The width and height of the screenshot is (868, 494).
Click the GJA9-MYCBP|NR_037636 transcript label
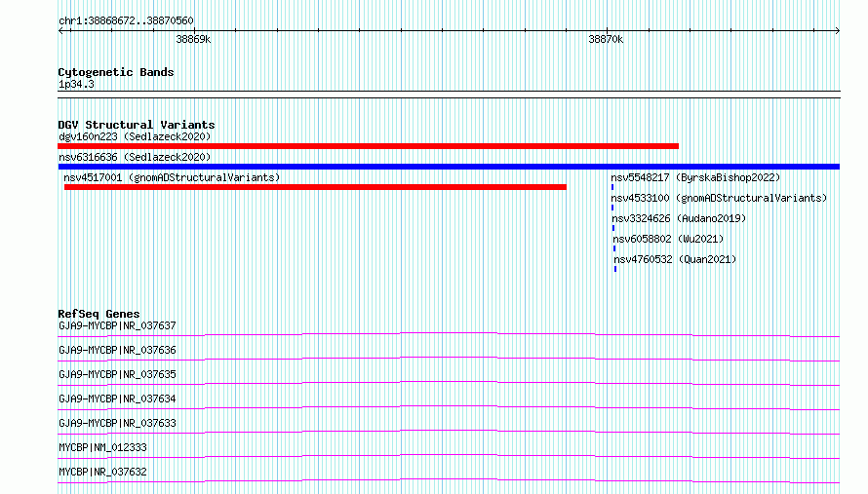point(117,350)
